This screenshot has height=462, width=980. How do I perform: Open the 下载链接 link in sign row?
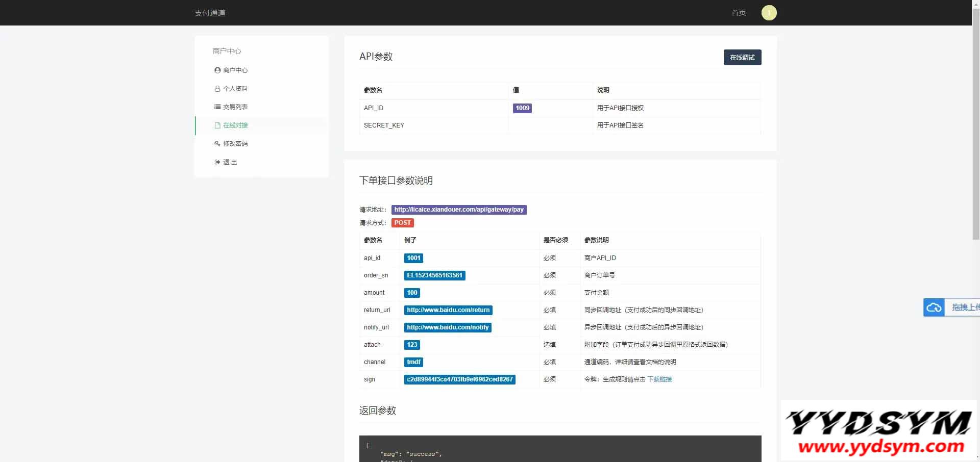click(x=659, y=379)
